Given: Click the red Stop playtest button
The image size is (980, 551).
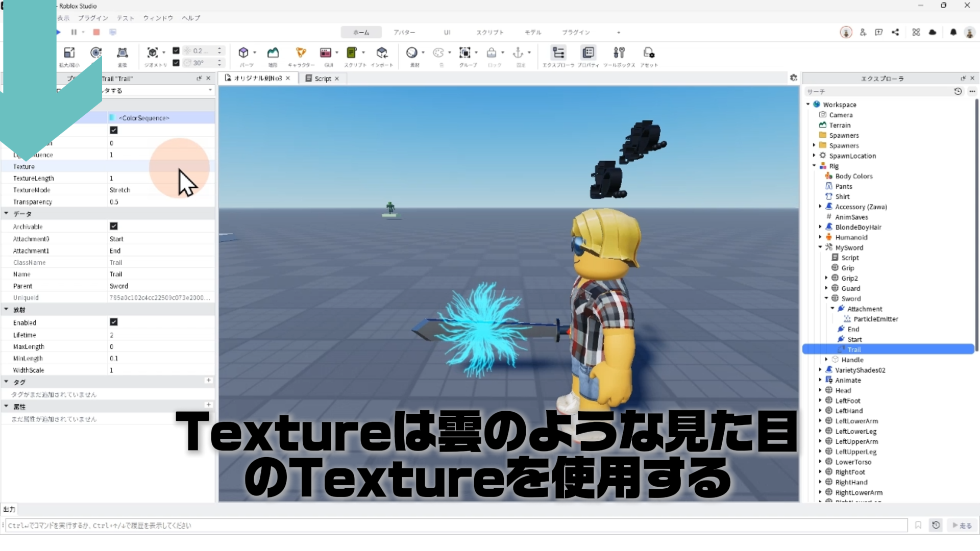Looking at the screenshot, I should 96,32.
